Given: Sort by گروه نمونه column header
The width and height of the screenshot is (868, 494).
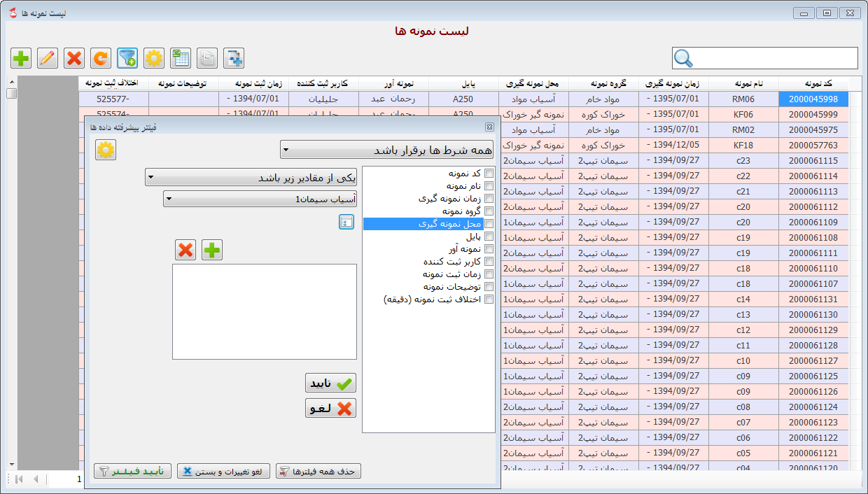Looking at the screenshot, I should [x=603, y=84].
